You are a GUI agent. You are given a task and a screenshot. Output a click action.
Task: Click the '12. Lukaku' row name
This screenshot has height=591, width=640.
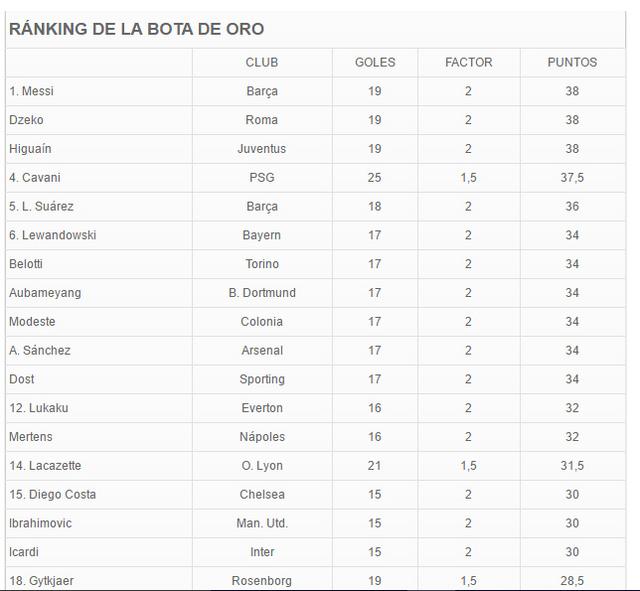coord(39,408)
